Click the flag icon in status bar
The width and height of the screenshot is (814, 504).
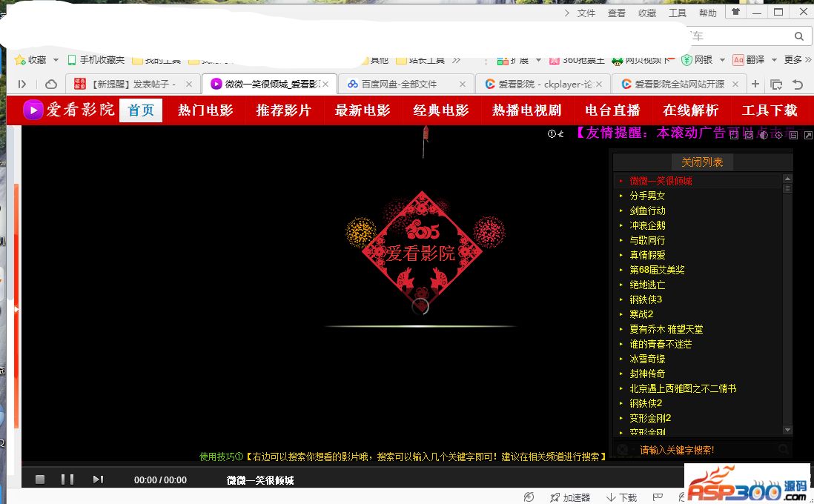tap(658, 497)
